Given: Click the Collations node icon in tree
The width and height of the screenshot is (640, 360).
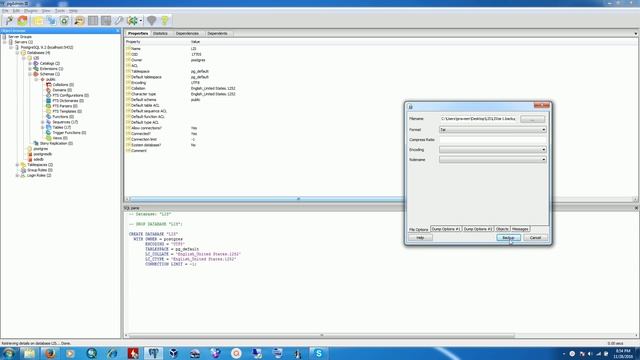Looking at the screenshot, I should coord(49,84).
